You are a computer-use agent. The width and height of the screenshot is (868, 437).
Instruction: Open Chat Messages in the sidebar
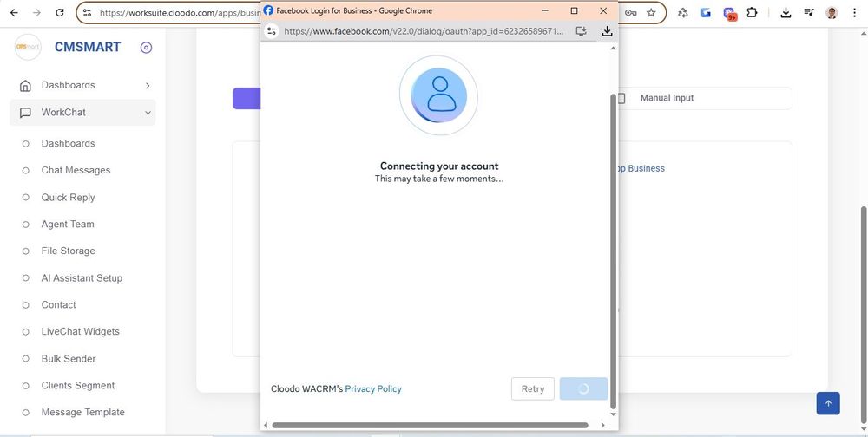(76, 170)
